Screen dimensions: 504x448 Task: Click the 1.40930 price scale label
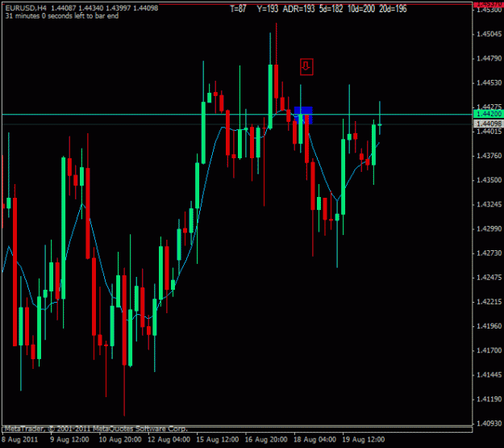coord(489,424)
